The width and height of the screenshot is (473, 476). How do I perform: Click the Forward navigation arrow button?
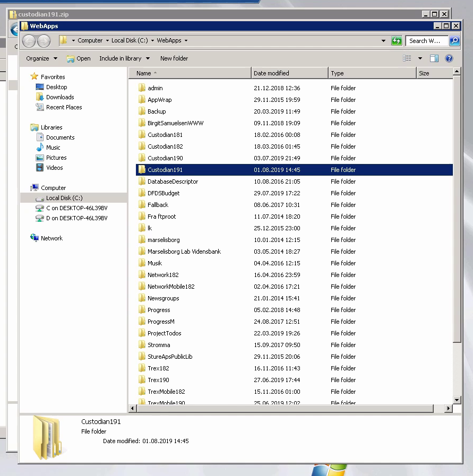44,41
